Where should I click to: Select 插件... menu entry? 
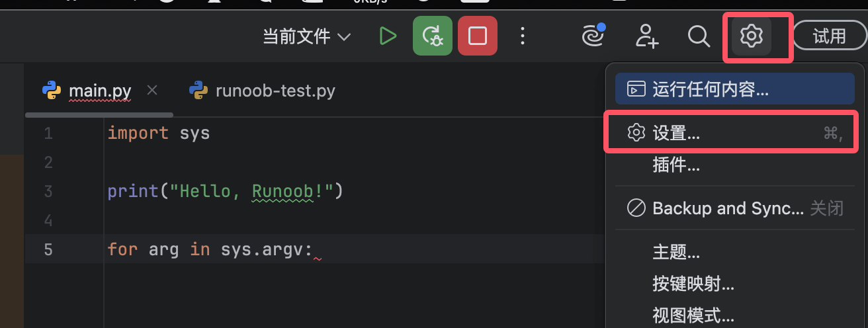(x=675, y=165)
